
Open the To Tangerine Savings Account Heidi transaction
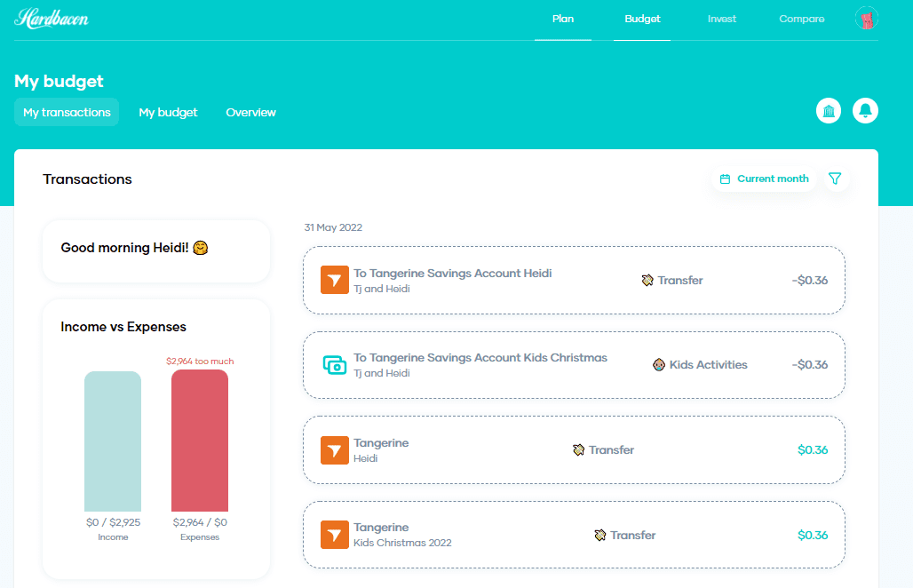(x=574, y=280)
